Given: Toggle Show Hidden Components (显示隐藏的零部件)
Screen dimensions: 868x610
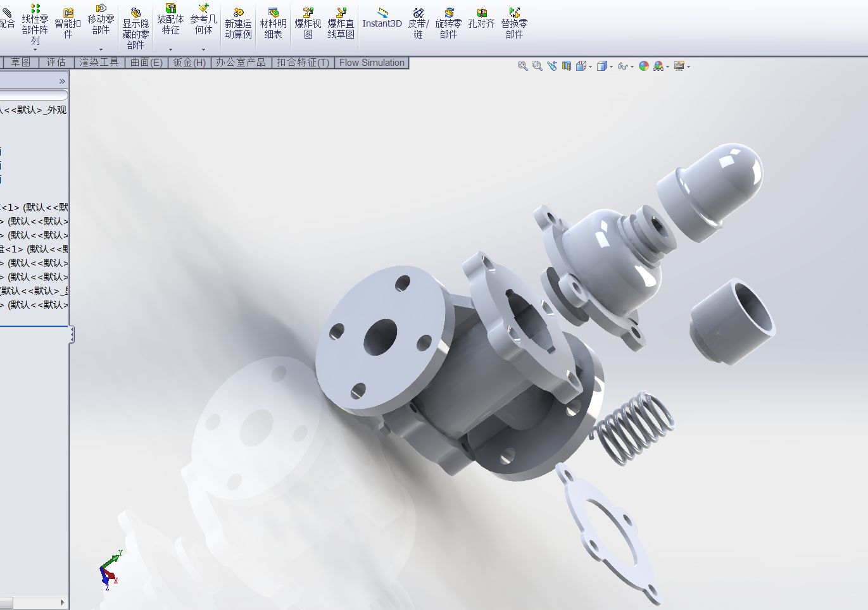Looking at the screenshot, I should point(135,28).
